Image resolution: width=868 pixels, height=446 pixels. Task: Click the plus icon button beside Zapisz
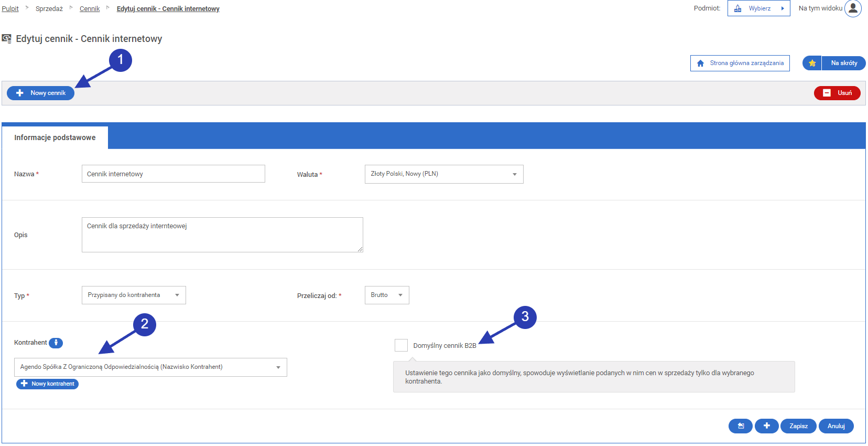click(x=766, y=426)
